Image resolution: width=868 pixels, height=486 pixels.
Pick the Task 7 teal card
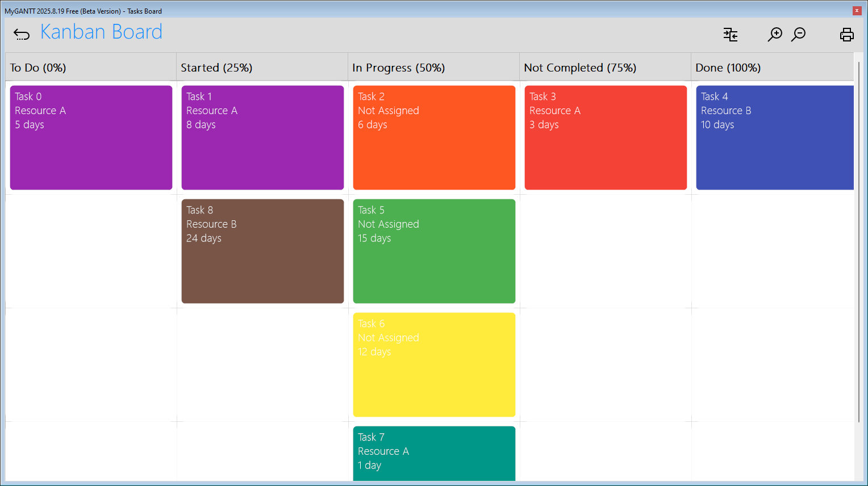[434, 454]
